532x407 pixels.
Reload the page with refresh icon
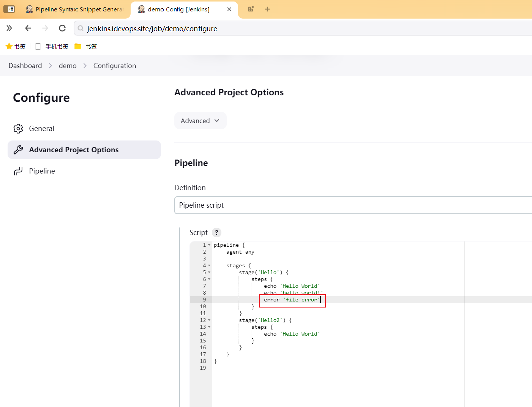pyautogui.click(x=62, y=28)
